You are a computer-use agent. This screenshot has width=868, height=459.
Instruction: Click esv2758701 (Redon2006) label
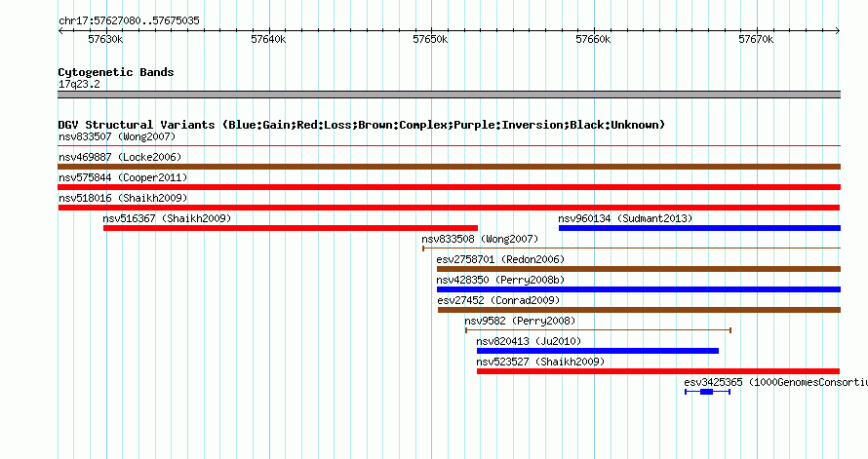pyautogui.click(x=500, y=259)
